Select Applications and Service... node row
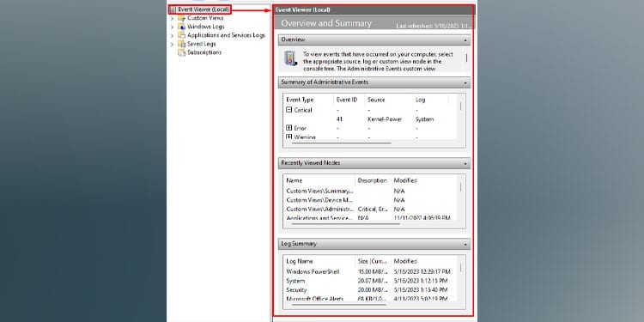Image resolution: width=644 pixels, height=322 pixels. tap(369, 218)
